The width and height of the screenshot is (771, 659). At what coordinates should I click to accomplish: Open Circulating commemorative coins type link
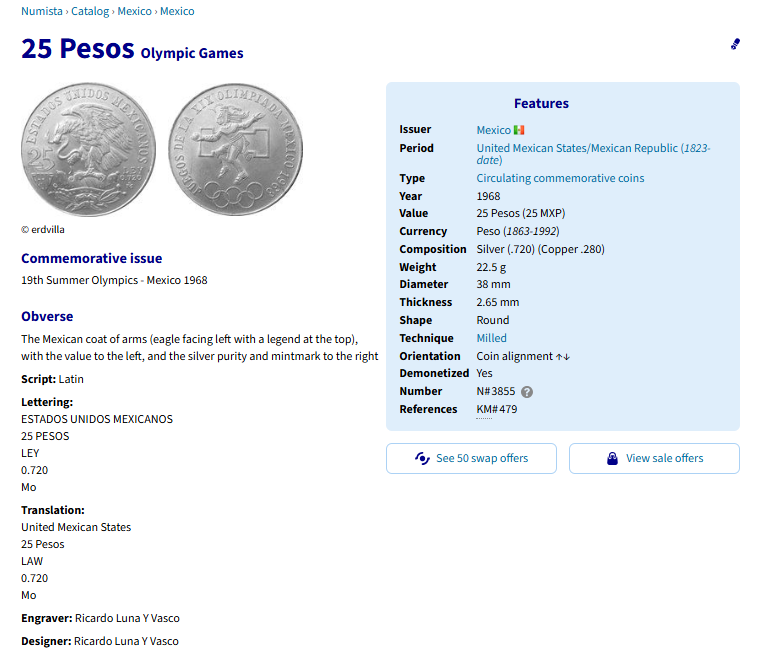pyautogui.click(x=560, y=178)
